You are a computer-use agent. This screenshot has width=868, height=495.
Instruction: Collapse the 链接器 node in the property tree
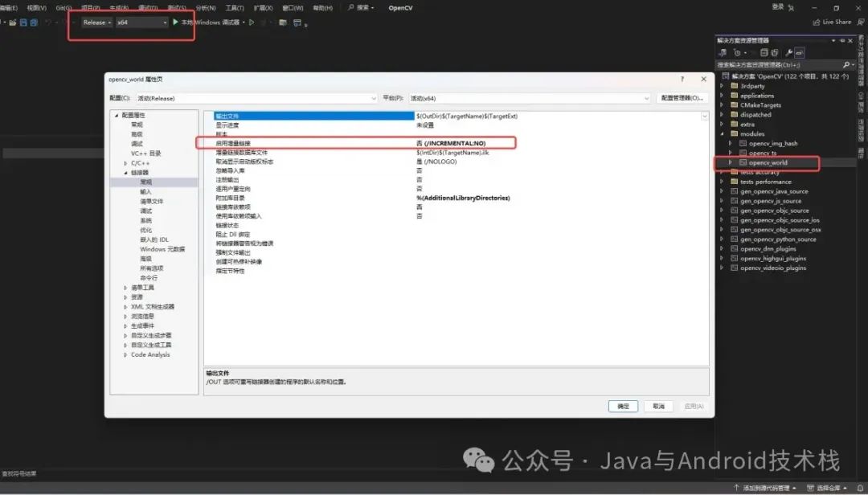tap(125, 173)
